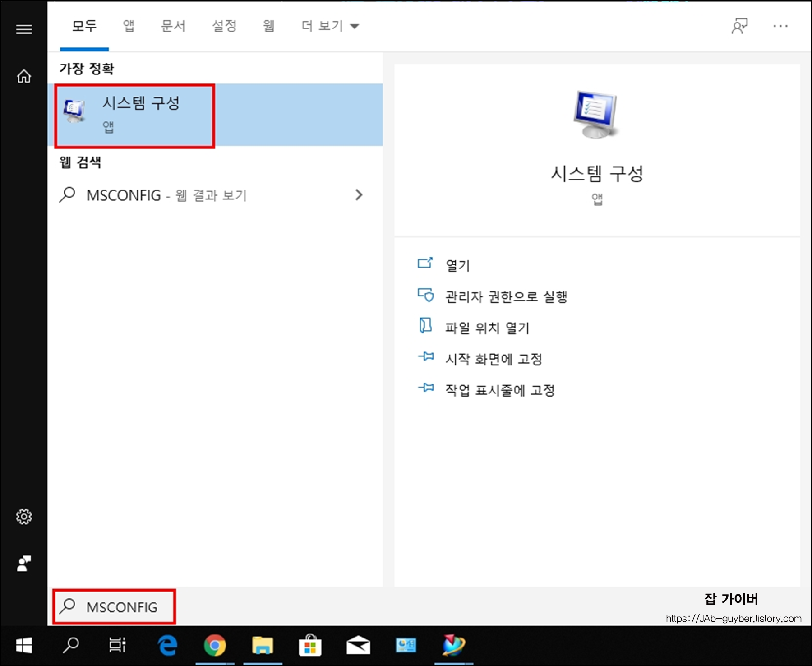
Task: Click the pin icon for 작업 표시줄에 고정
Action: (426, 388)
